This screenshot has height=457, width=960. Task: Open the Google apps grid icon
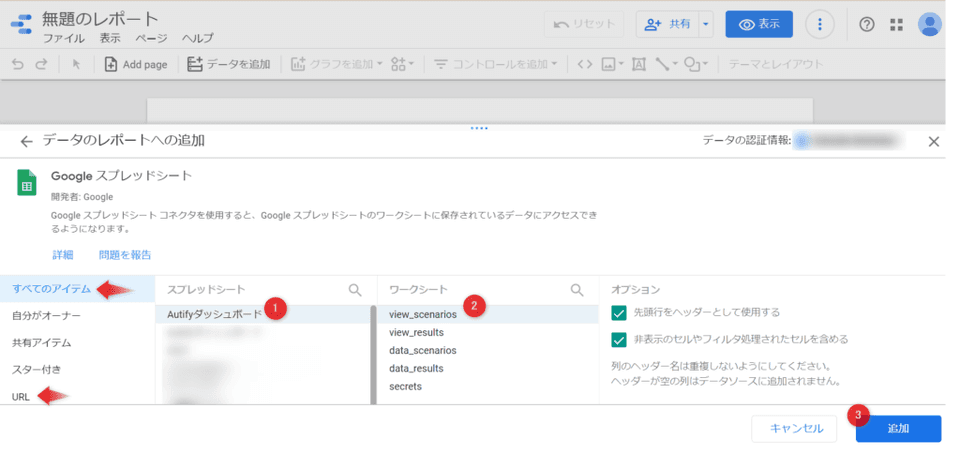tap(896, 25)
